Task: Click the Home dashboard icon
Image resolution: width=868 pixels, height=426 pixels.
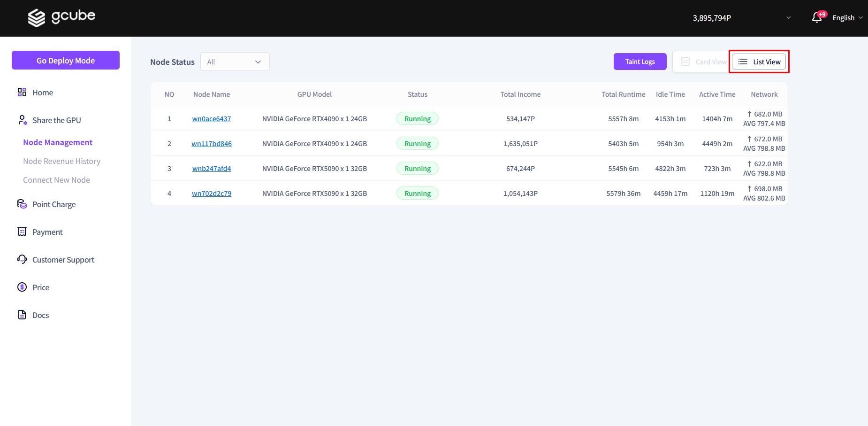Action: [22, 92]
